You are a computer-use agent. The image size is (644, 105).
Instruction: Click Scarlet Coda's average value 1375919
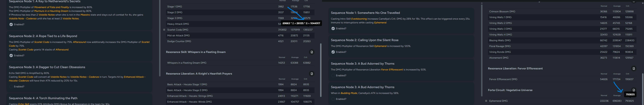point(295,30)
